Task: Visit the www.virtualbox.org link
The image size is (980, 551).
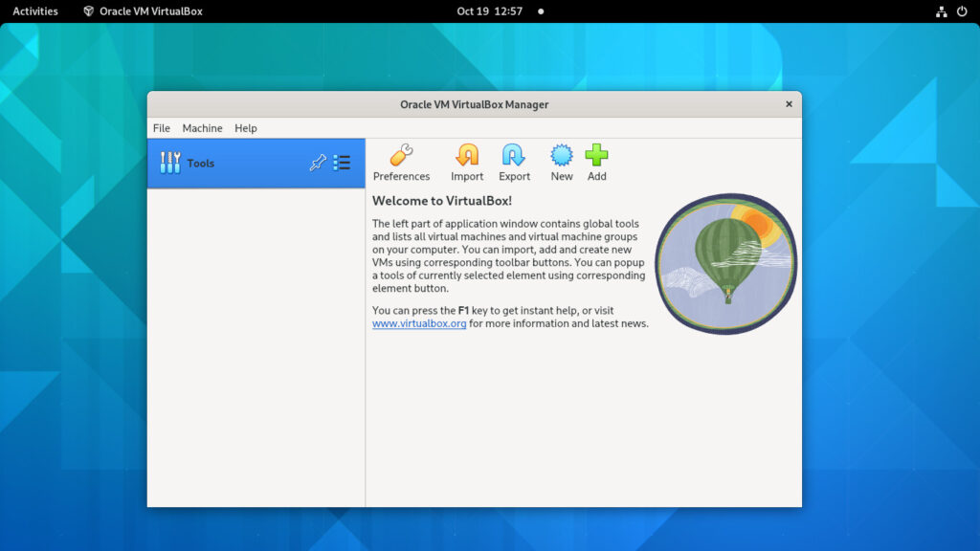Action: (x=419, y=324)
